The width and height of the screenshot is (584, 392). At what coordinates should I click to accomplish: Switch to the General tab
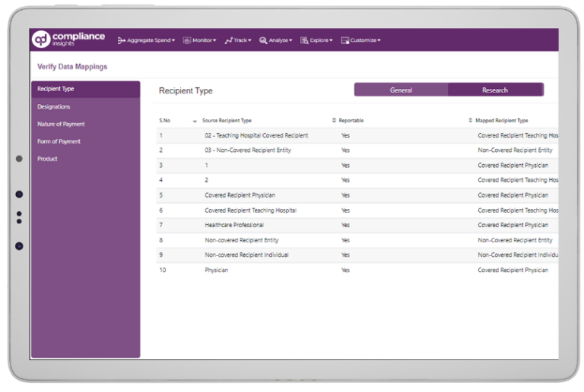click(401, 90)
